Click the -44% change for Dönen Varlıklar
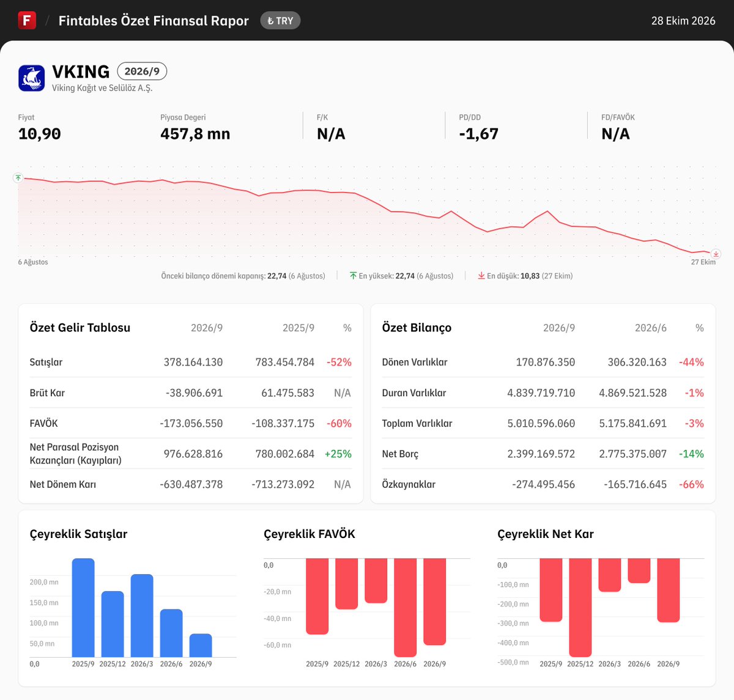This screenshot has width=734, height=700. (x=691, y=362)
